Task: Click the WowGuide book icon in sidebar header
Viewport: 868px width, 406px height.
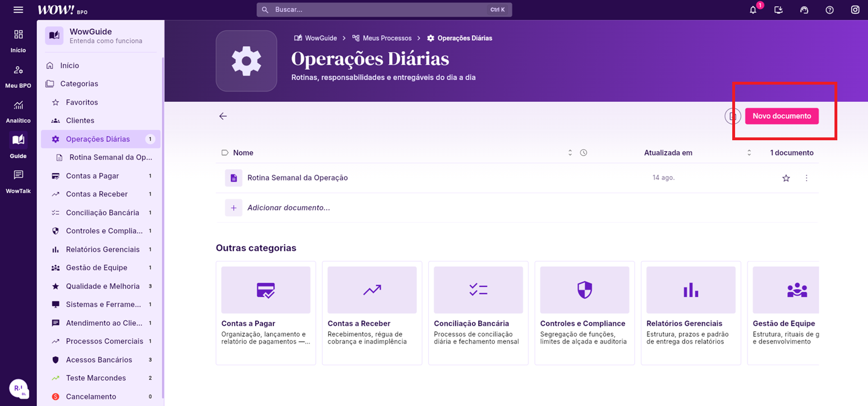Action: [x=55, y=36]
